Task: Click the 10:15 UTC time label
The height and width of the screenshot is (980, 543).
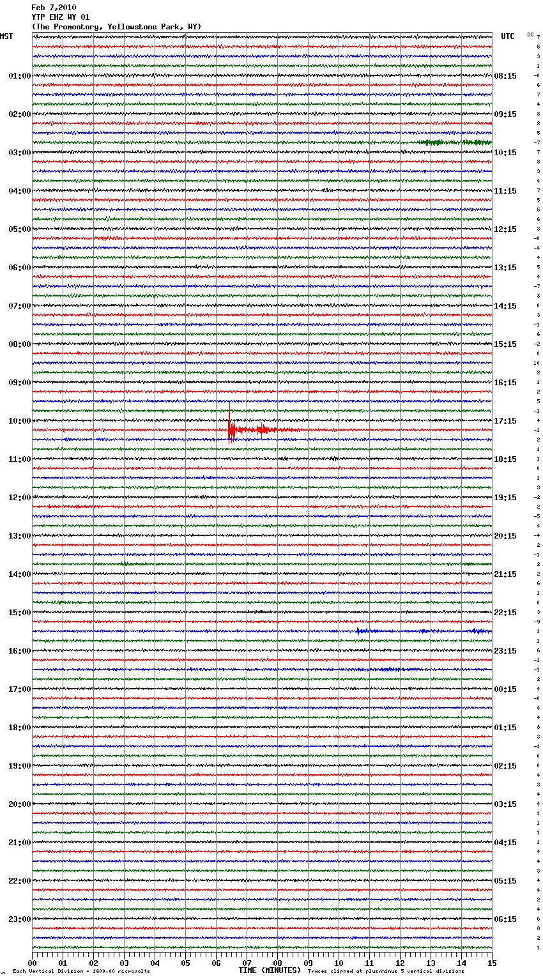Action: [505, 153]
